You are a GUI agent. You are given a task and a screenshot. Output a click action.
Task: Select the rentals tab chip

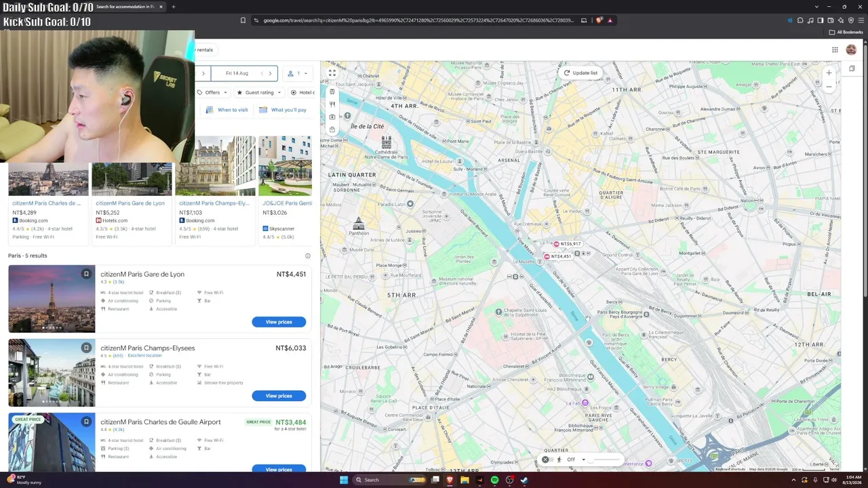point(204,49)
